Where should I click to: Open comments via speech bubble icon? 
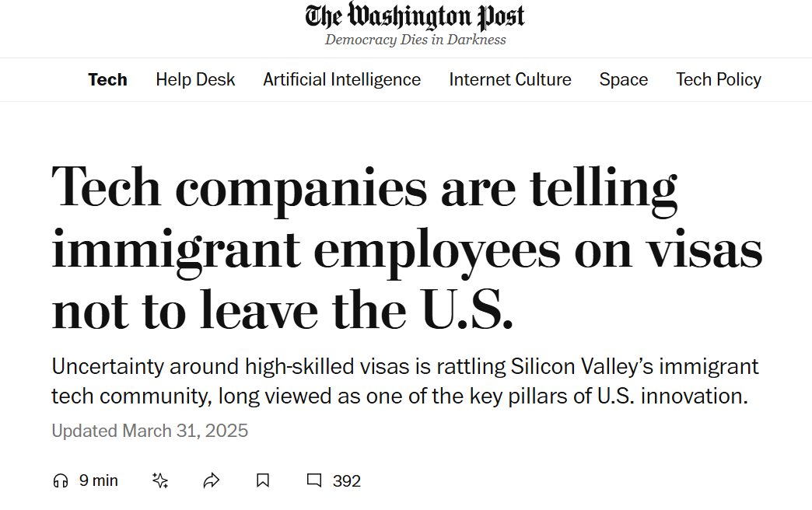pyautogui.click(x=313, y=480)
